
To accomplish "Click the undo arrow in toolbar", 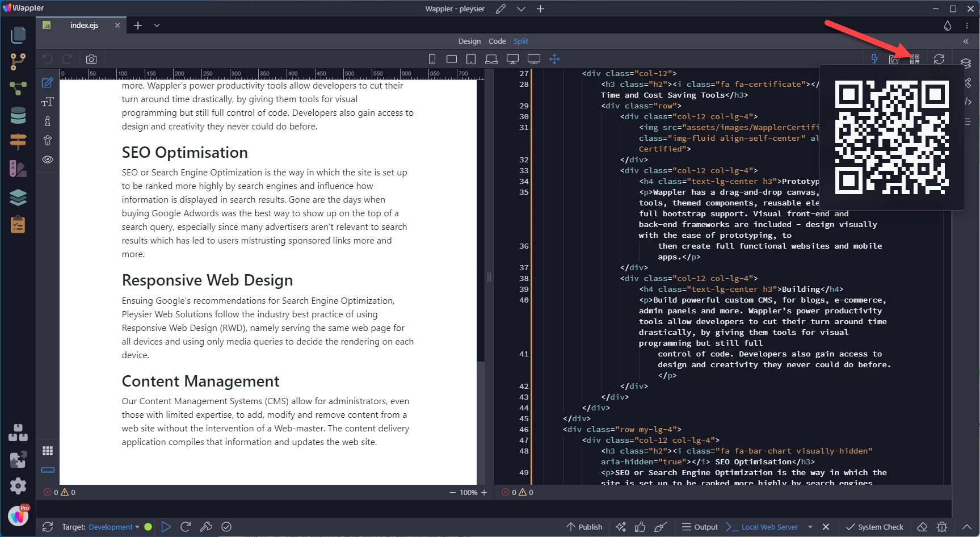I will 48,59.
